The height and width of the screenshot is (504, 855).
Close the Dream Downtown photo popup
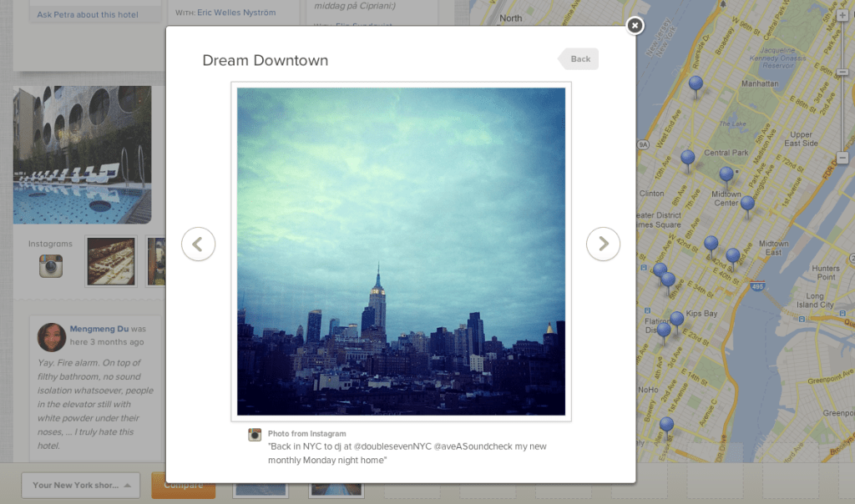(x=635, y=26)
